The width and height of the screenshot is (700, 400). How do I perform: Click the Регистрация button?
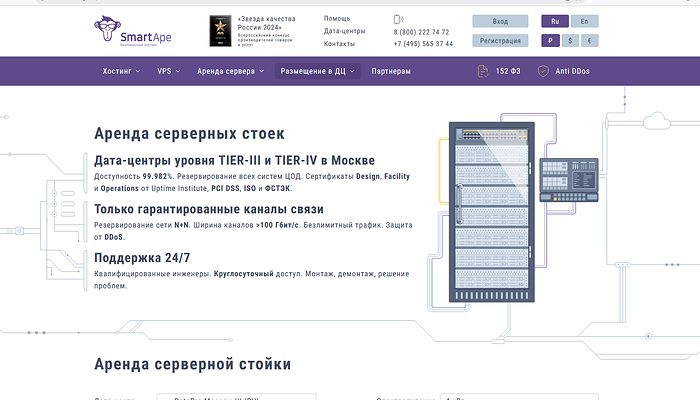(500, 41)
